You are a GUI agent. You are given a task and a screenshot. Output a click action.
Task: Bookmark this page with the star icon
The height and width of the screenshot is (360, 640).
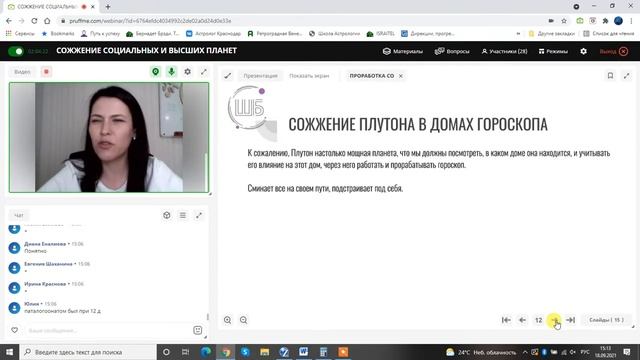pyautogui.click(x=564, y=21)
